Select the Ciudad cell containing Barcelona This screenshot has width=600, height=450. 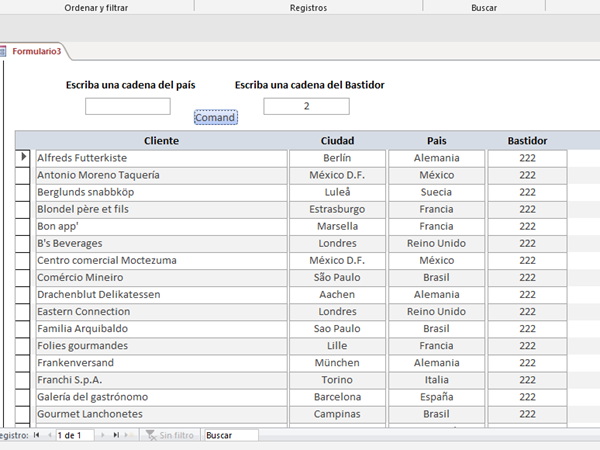point(337,397)
